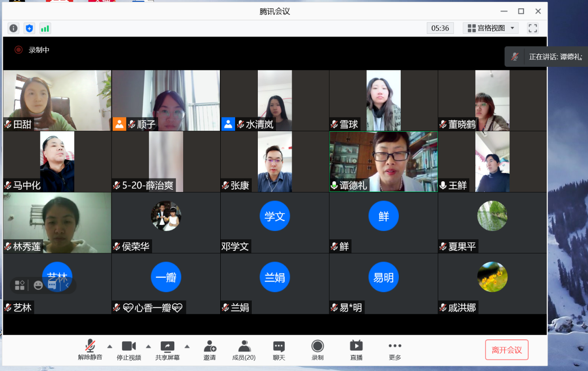Select 谭德礼's video tile

pos(383,161)
